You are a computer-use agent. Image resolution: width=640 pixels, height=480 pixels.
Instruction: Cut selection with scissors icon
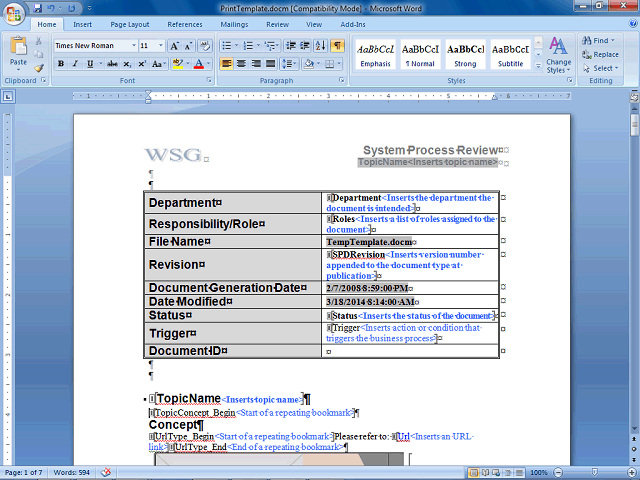tap(38, 41)
